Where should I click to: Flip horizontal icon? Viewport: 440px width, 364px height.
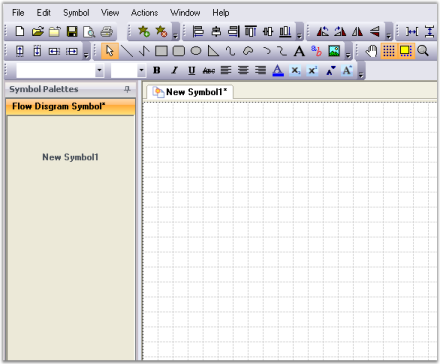(x=357, y=32)
